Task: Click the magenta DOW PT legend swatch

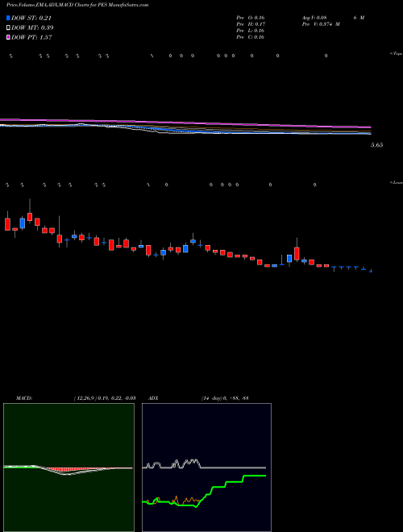Action: click(x=8, y=38)
